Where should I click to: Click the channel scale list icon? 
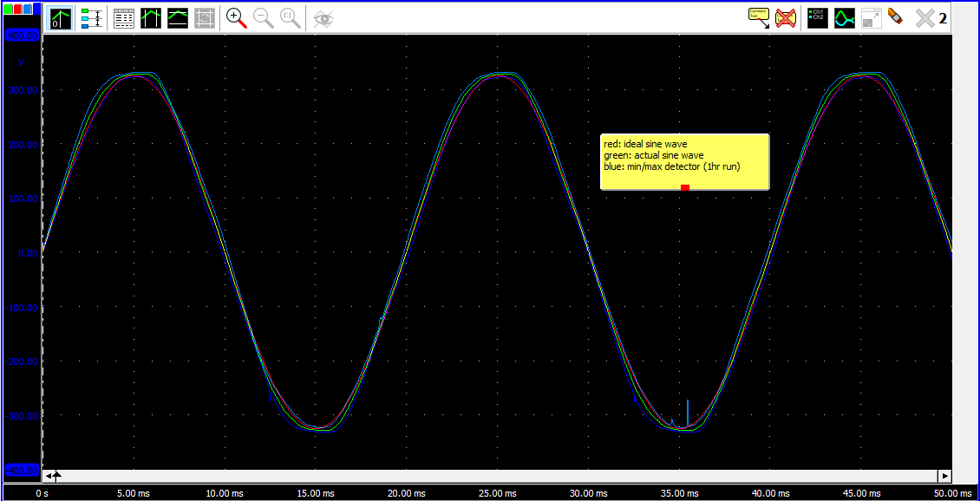click(x=92, y=17)
